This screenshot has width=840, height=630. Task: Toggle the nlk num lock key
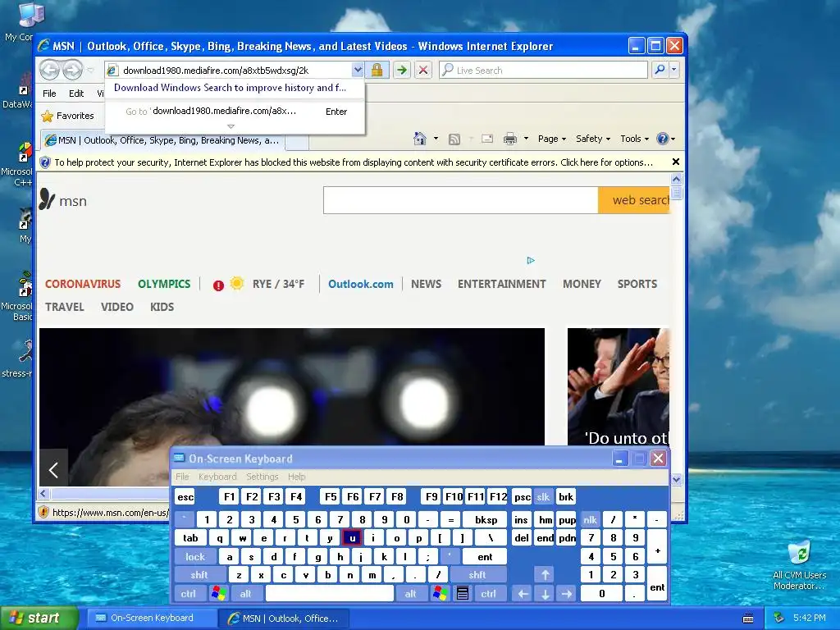(590, 519)
